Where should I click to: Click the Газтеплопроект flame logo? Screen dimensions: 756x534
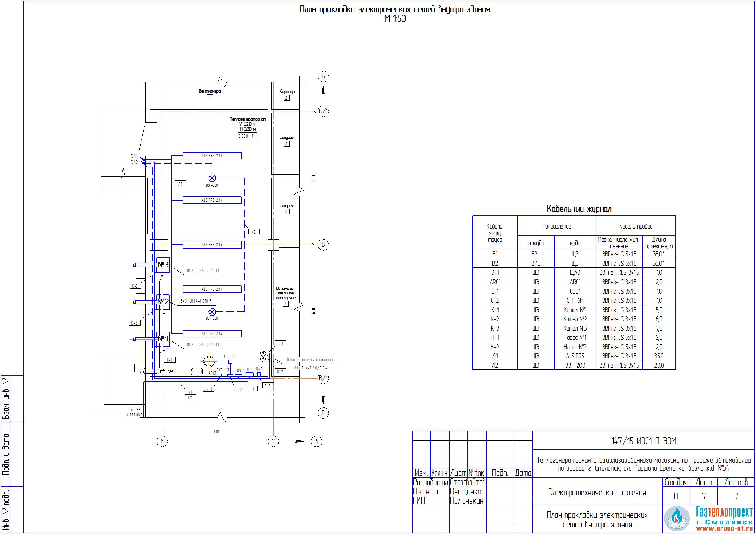(x=677, y=518)
